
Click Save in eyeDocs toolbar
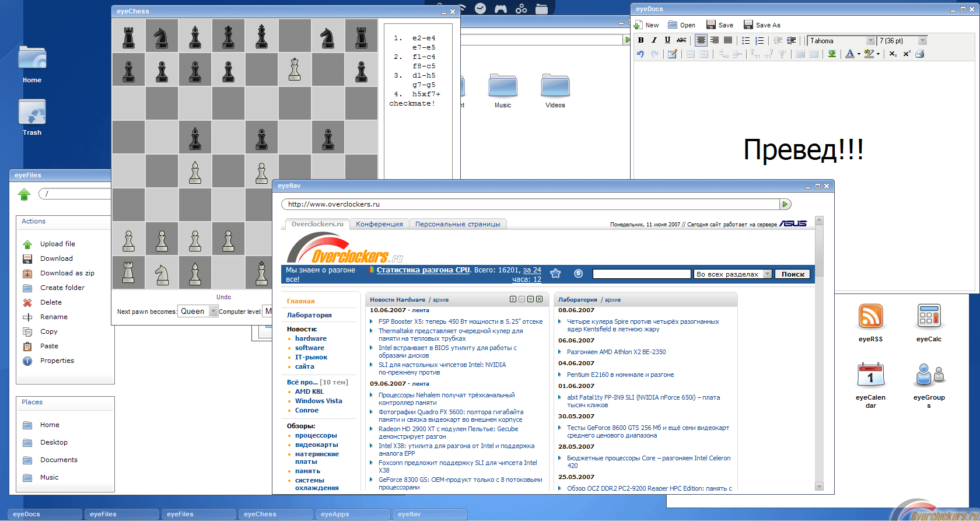click(x=720, y=25)
